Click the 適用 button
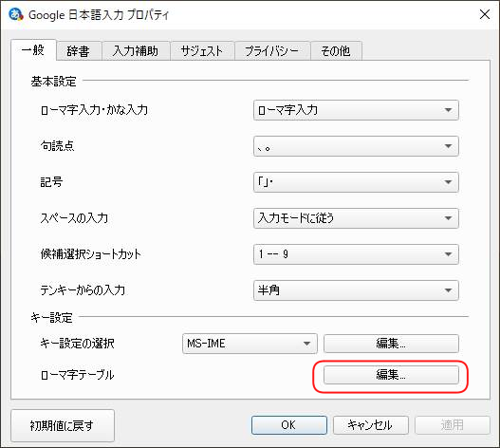Screen dimensions: 500x448 point(453,425)
